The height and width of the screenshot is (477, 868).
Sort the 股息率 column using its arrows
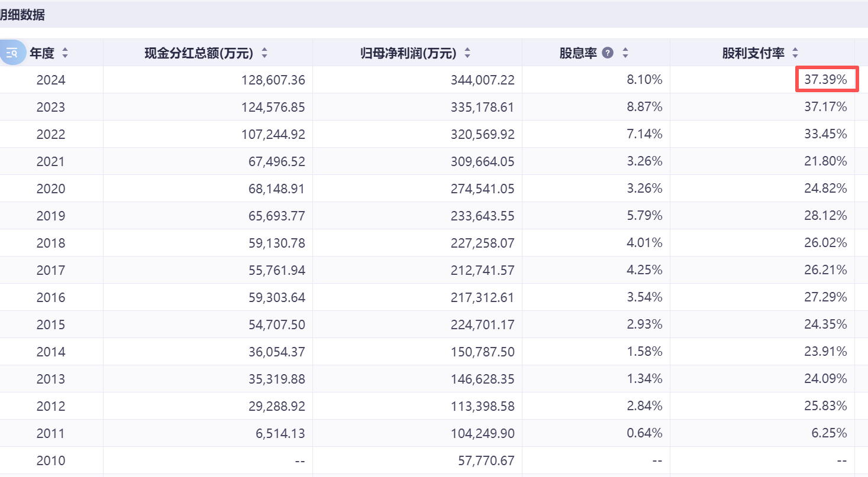pos(625,53)
